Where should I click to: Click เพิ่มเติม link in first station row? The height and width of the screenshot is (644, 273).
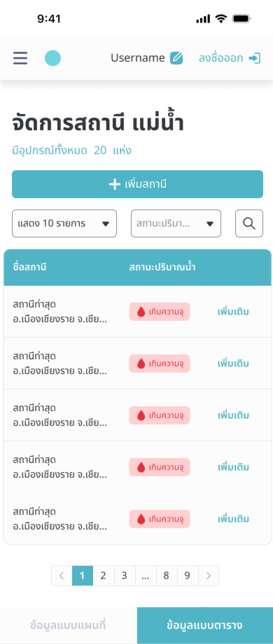point(233,312)
